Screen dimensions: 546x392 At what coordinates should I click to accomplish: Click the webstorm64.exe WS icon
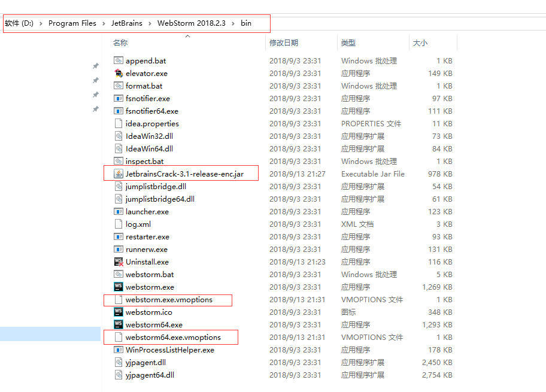[x=119, y=324]
